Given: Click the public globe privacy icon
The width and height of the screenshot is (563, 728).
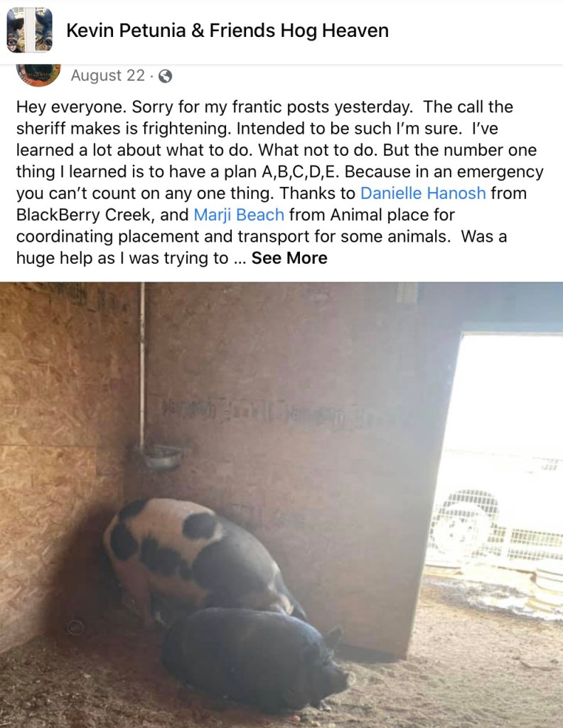Looking at the screenshot, I should pyautogui.click(x=165, y=75).
